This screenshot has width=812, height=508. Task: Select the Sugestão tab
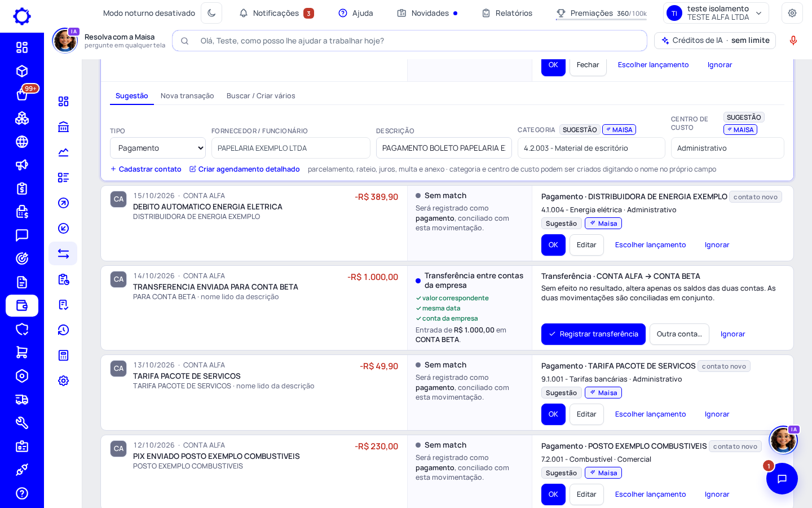[x=132, y=96]
